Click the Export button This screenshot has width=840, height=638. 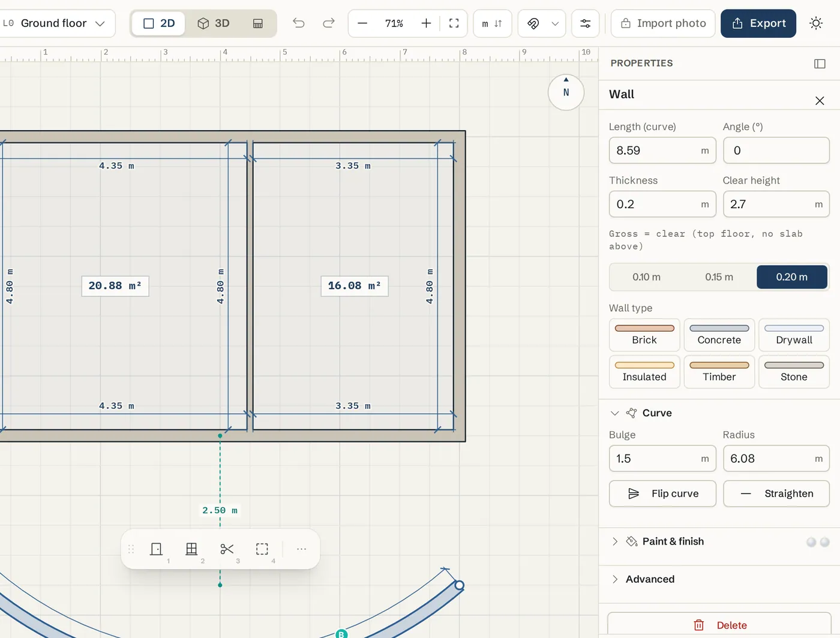(758, 23)
